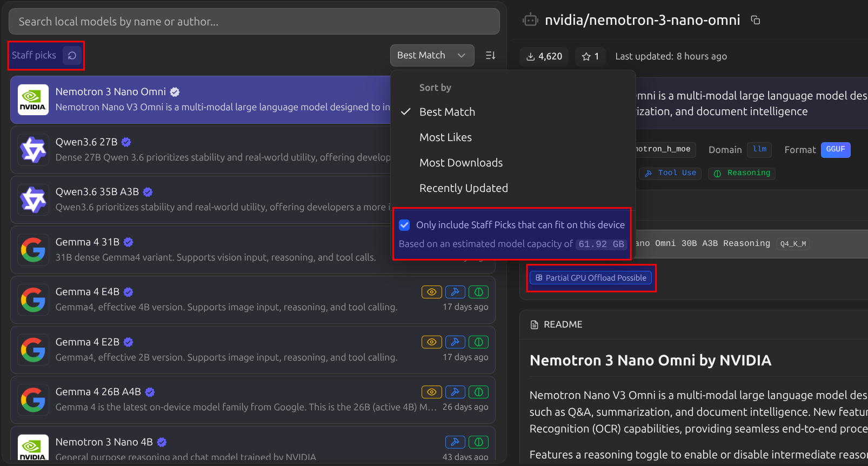
Task: Click the verified badge next to Gemma 4 31B
Action: (128, 242)
